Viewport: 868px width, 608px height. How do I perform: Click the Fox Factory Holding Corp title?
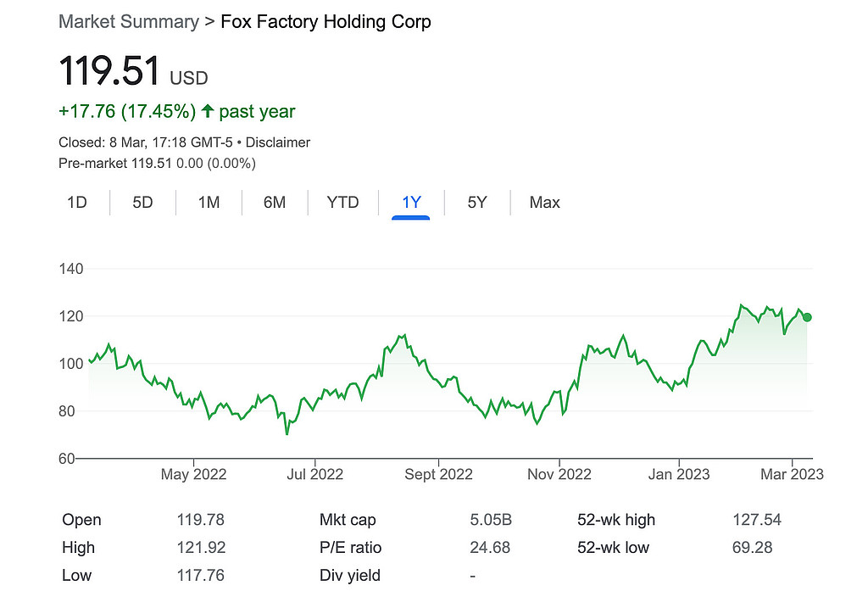325,22
